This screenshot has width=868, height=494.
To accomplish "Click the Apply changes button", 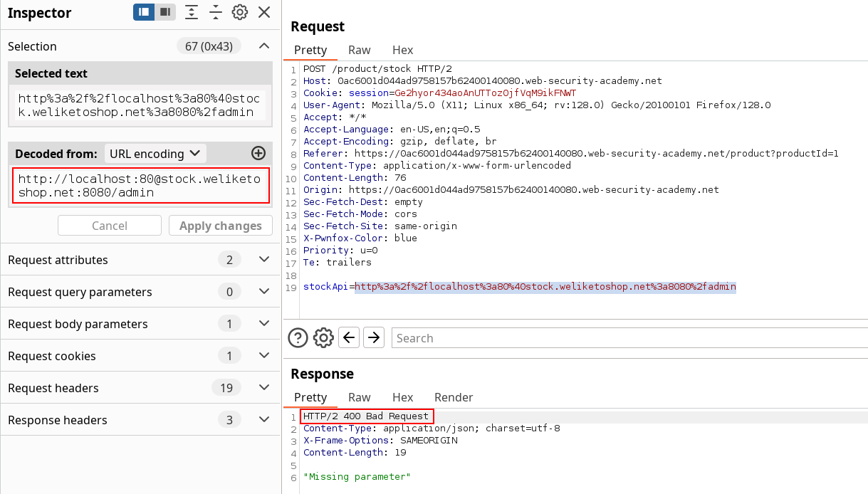I will coord(220,226).
